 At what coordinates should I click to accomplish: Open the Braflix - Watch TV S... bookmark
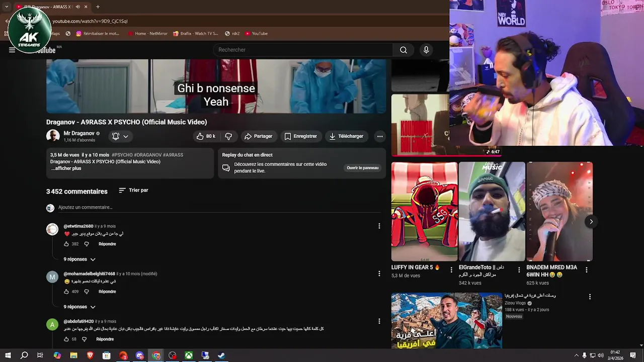195,34
